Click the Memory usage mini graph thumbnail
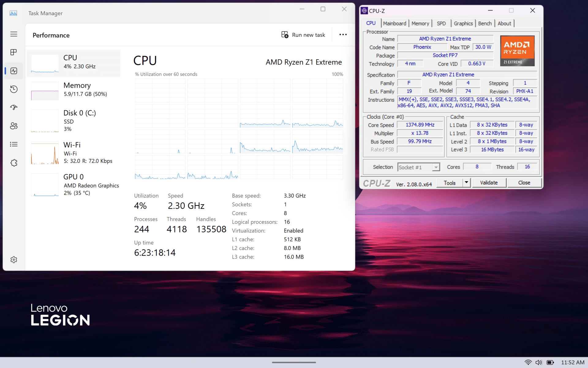This screenshot has width=588, height=368. pos(45,91)
